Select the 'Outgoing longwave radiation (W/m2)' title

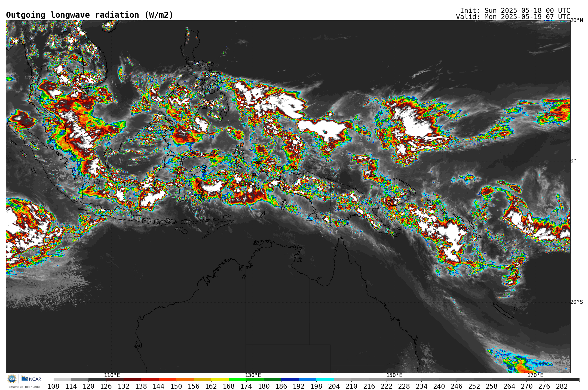coord(90,15)
